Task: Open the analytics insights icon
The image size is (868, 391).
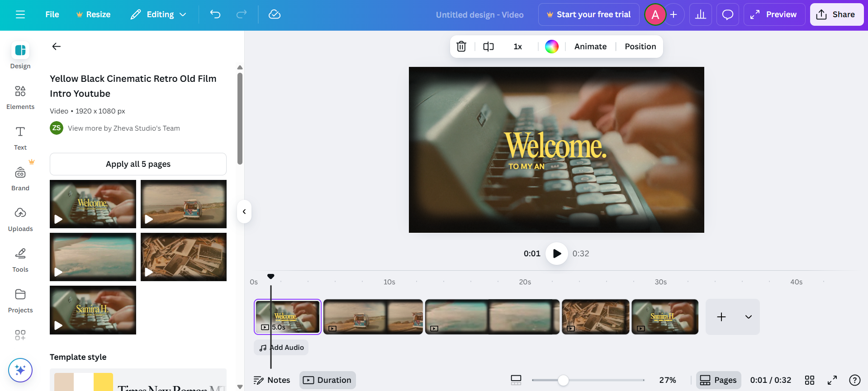Action: coord(701,14)
